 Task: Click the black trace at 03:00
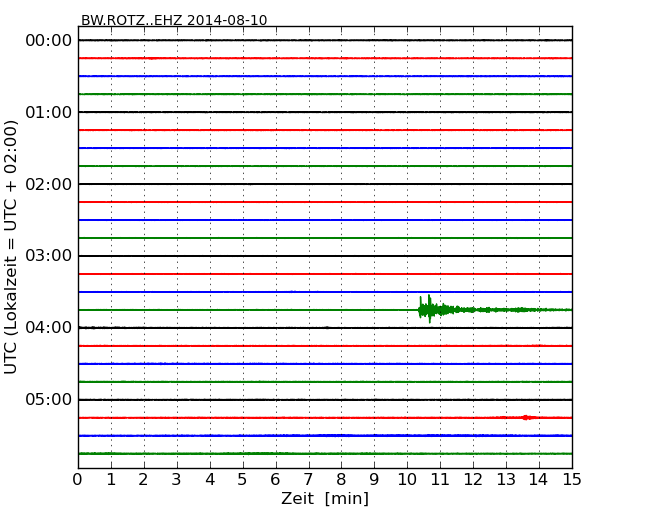(x=325, y=256)
